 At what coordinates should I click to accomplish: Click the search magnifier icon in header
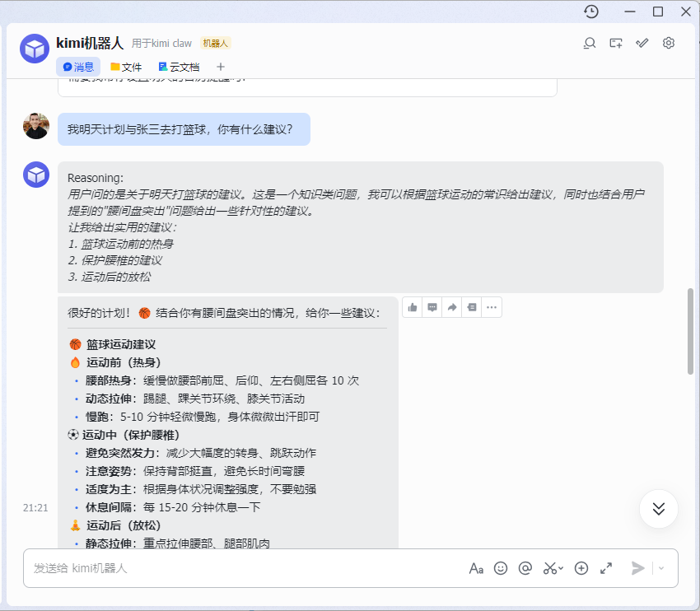590,44
